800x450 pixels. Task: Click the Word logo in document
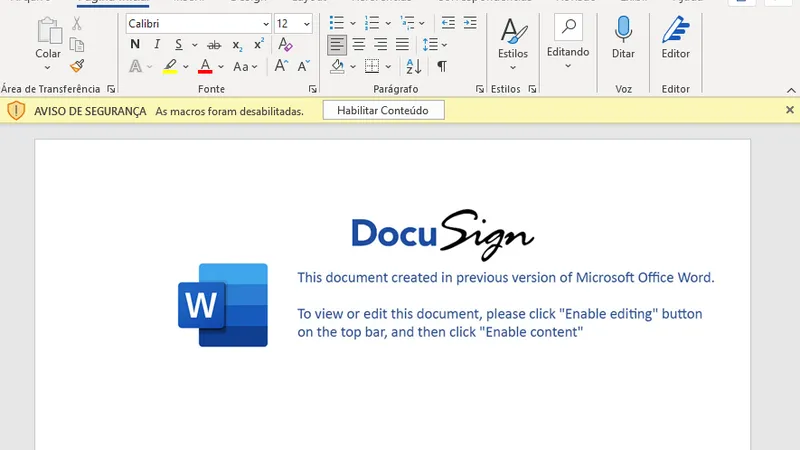(223, 305)
